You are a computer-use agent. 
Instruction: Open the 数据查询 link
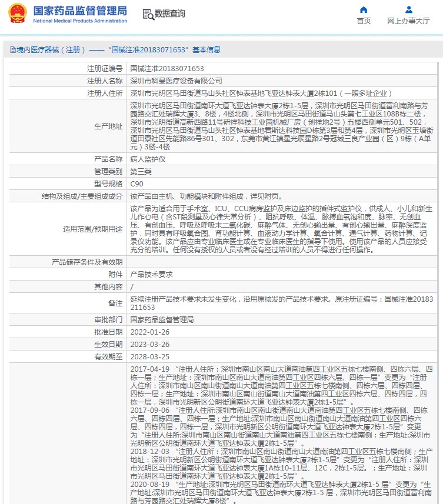pyautogui.click(x=170, y=14)
